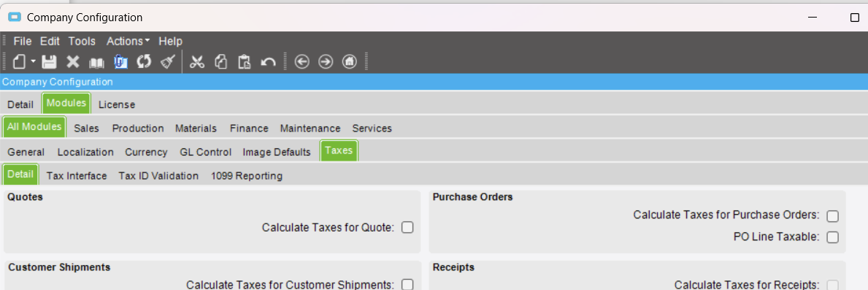Click the Paste clipboard icon
The height and width of the screenshot is (290, 868).
click(x=245, y=61)
